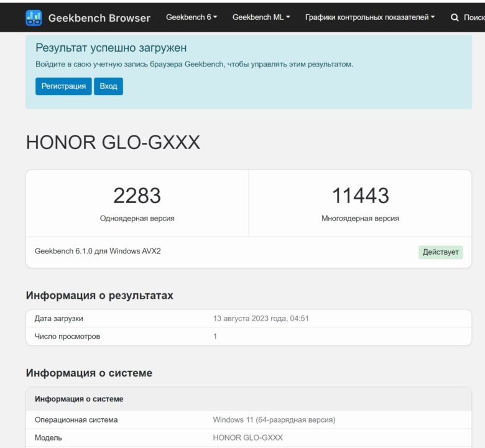Select the HONOR GLO-GXXX model value
Image resolution: width=485 pixels, height=448 pixels.
click(x=247, y=438)
